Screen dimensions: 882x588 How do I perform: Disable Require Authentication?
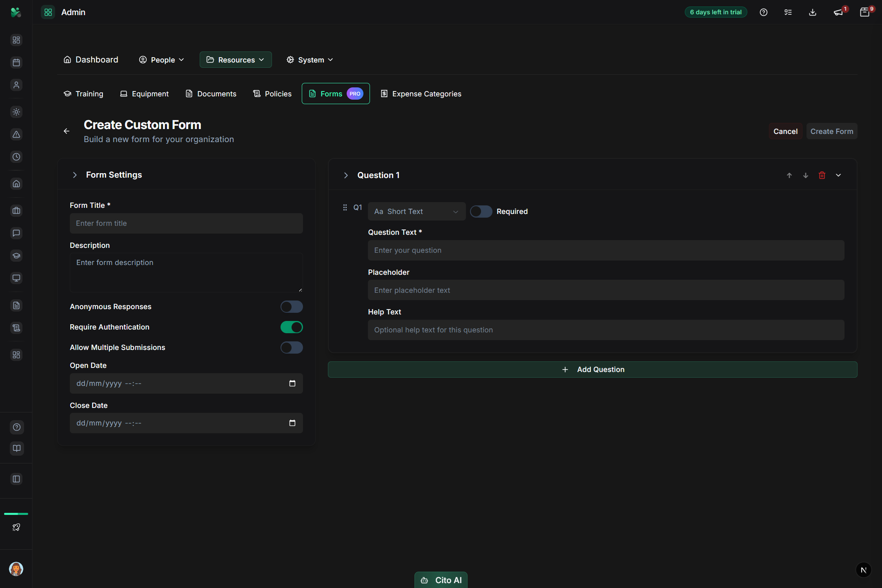292,327
